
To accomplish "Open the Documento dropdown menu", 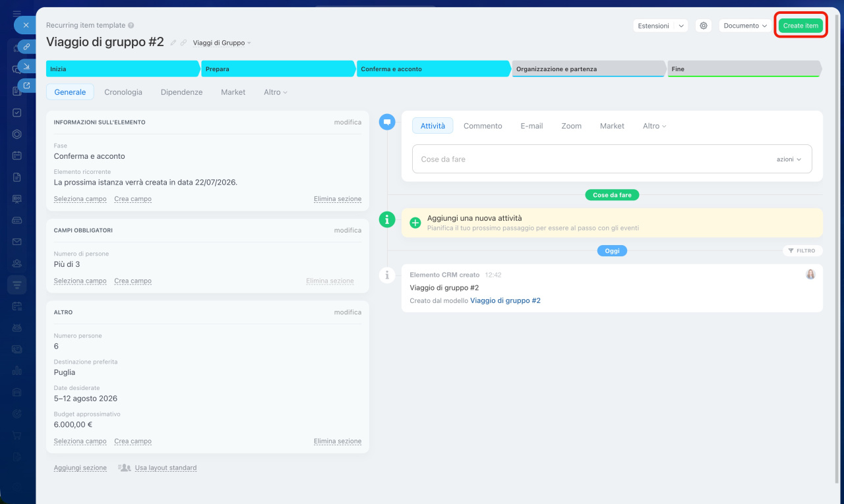I will pos(745,26).
